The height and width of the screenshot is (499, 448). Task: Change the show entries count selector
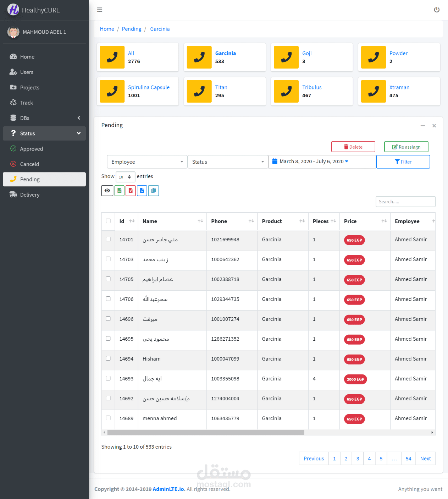pos(126,177)
